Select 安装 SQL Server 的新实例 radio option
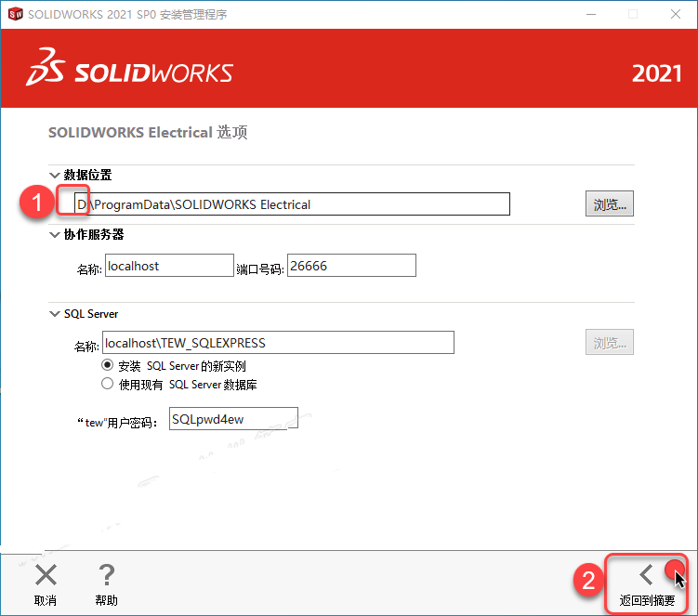 click(107, 365)
